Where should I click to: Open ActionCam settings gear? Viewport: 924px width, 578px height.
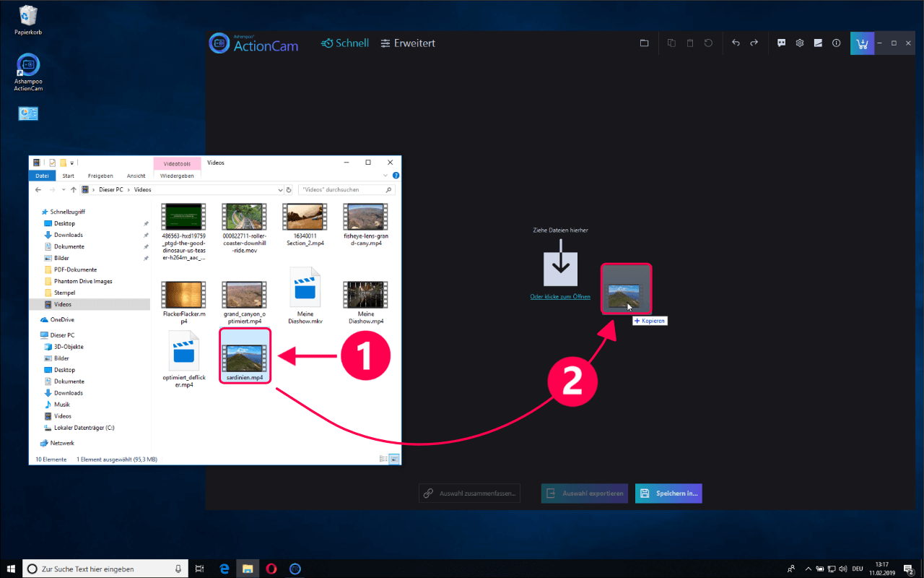[800, 43]
